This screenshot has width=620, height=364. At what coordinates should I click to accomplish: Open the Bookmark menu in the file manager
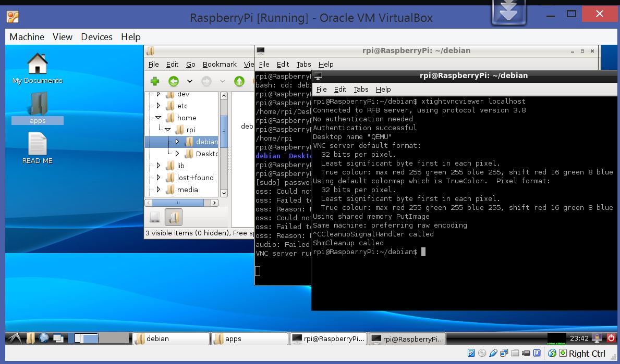(x=220, y=64)
